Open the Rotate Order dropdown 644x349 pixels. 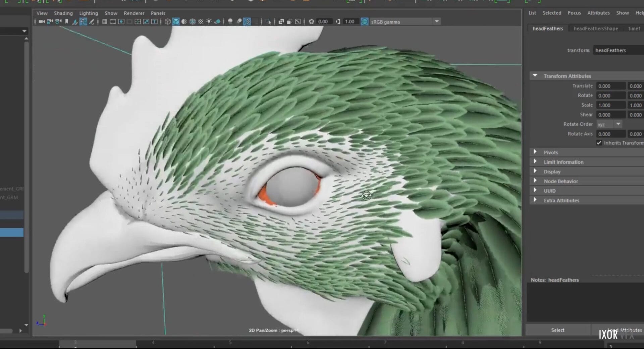(x=609, y=124)
